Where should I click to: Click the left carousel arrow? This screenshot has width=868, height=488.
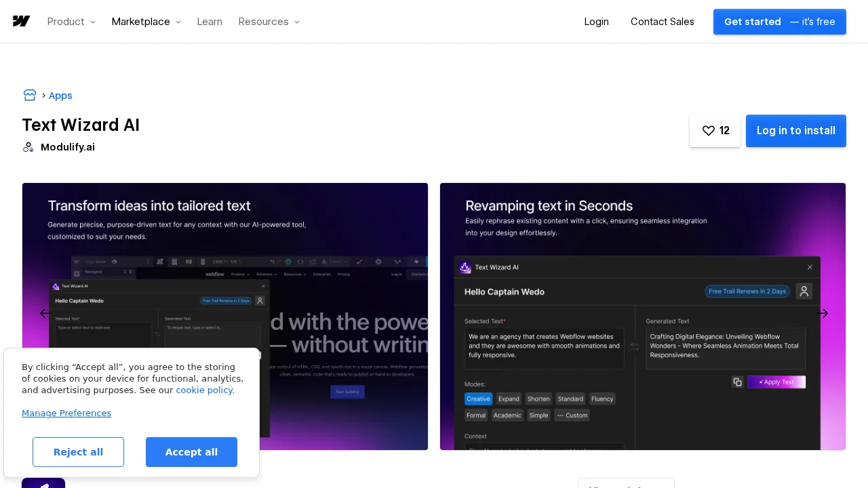click(x=45, y=313)
